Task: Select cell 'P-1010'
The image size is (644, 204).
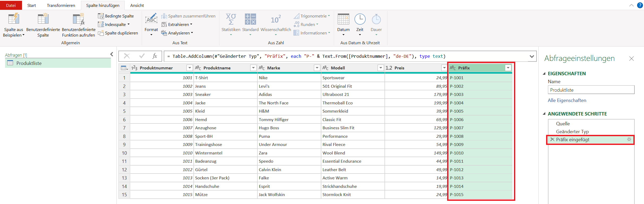Action: 480,153
